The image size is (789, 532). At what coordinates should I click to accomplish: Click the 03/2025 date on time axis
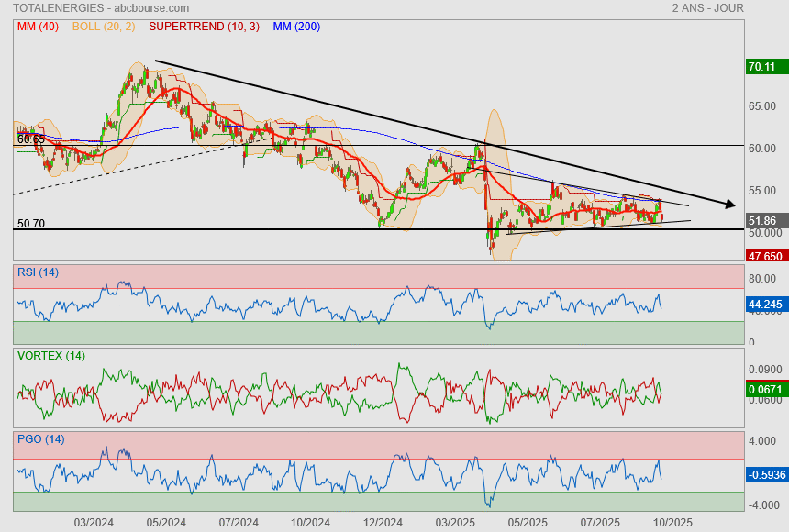455,522
